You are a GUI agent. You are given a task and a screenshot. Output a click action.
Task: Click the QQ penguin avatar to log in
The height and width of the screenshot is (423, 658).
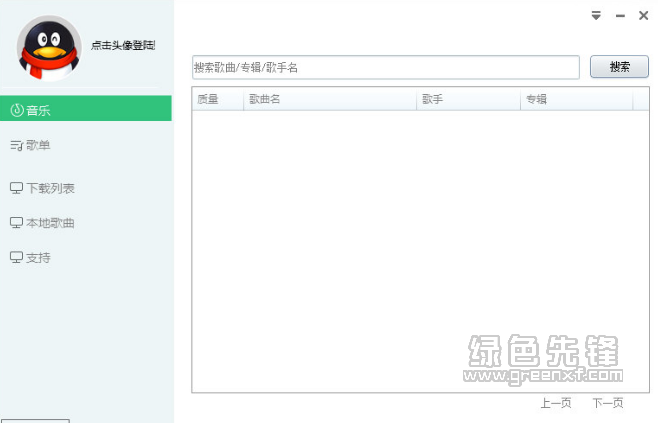tap(49, 49)
